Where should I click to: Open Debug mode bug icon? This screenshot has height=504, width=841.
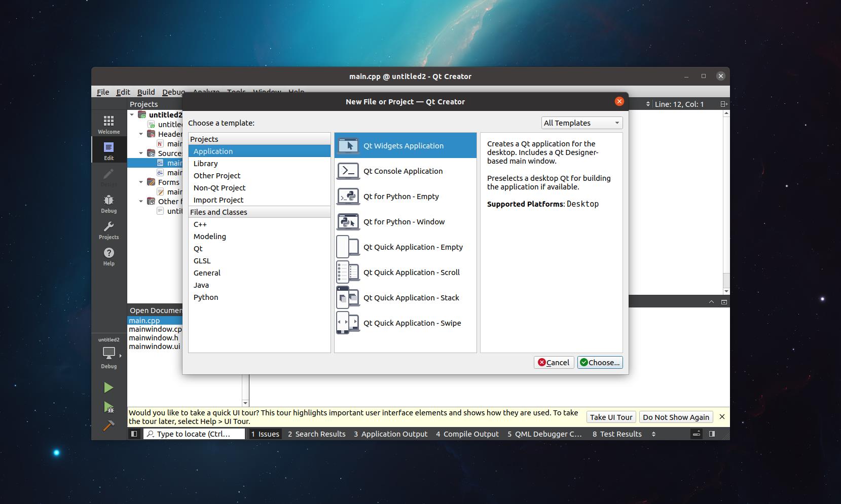point(108,203)
